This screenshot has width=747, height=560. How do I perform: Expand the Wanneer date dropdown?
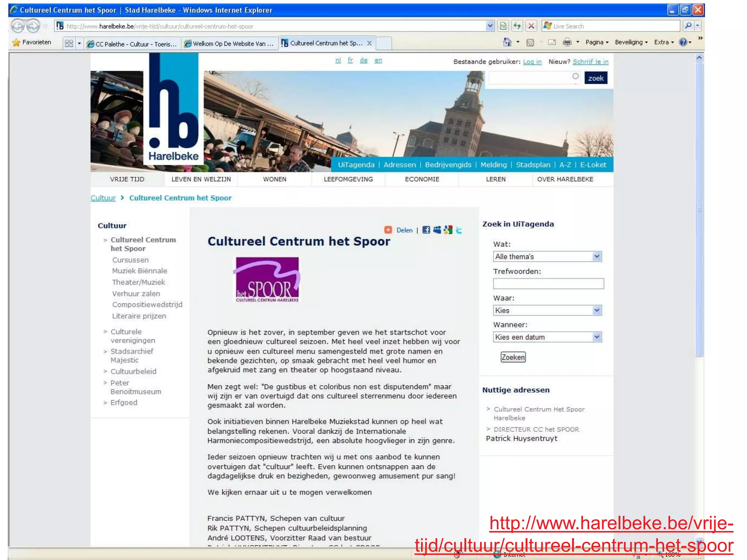coord(596,337)
